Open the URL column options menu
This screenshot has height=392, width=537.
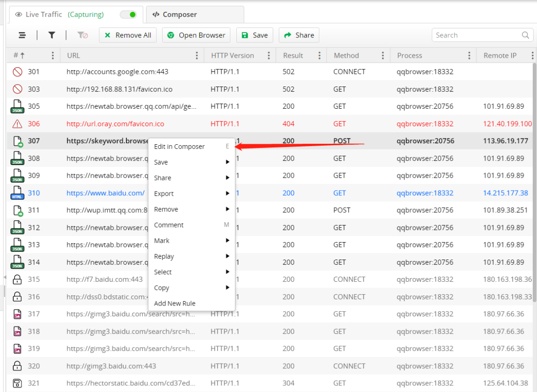coord(197,55)
